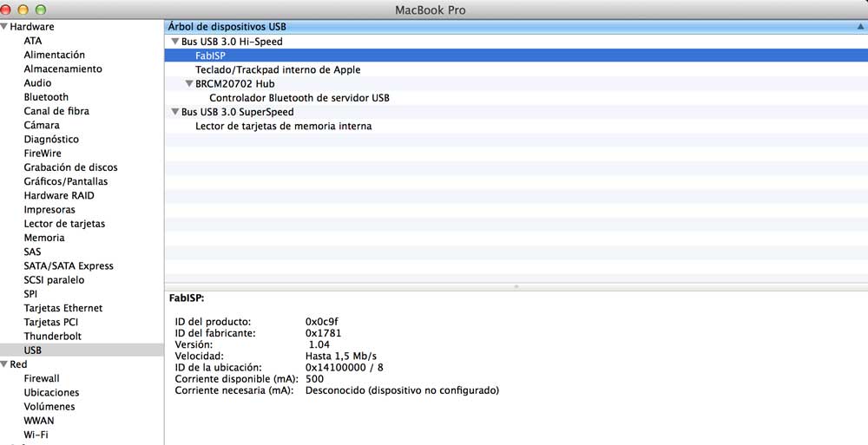
Task: Select Bluetooth in the Hardware list
Action: (46, 97)
